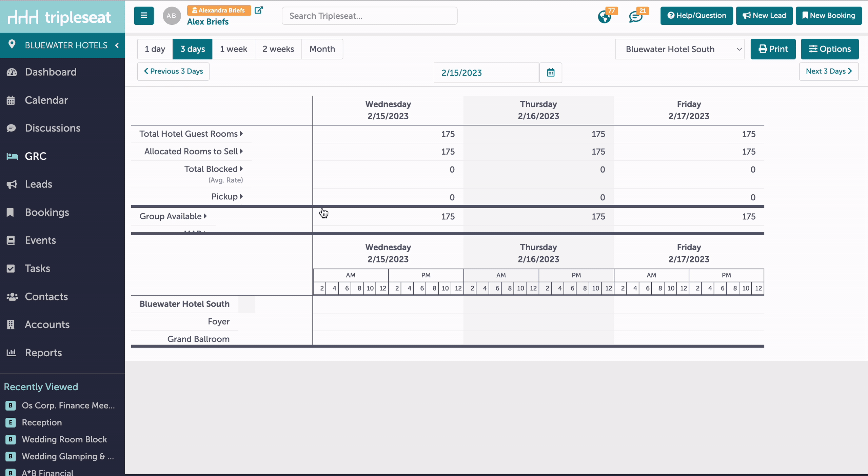Go to Discussions in the sidebar

point(53,128)
